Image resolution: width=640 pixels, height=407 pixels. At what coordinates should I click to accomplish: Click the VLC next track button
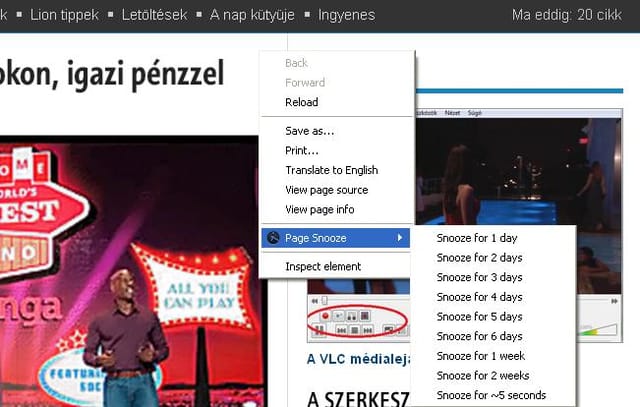click(x=368, y=330)
